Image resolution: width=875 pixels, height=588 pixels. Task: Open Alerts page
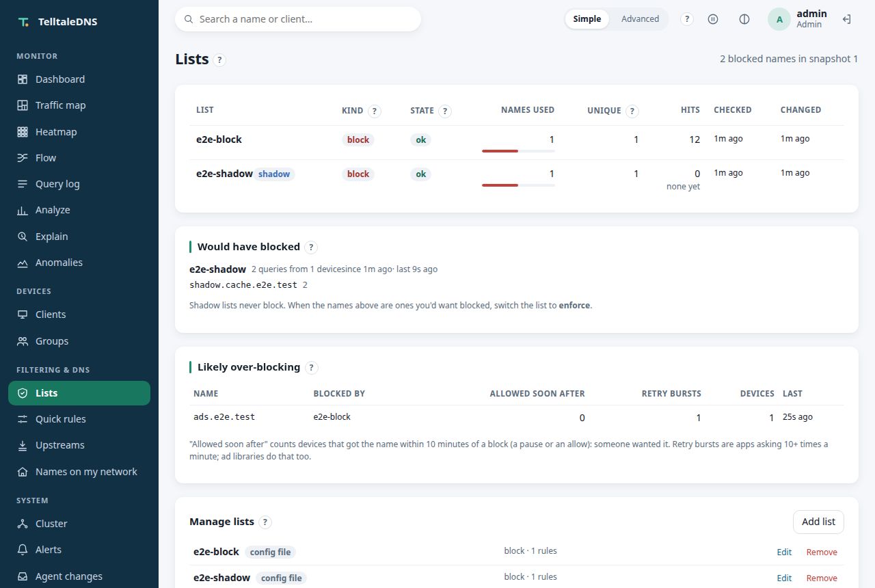pos(79,550)
